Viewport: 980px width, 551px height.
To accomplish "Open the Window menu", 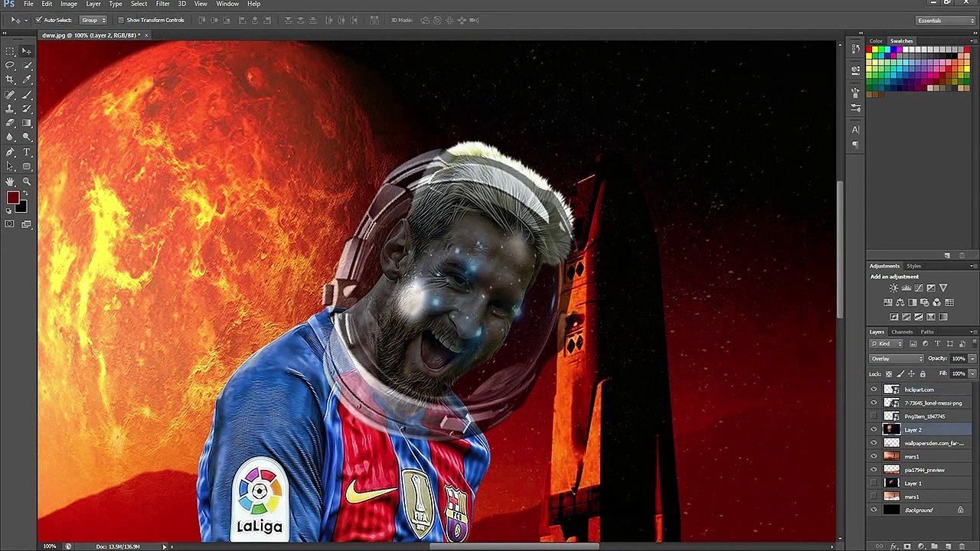I will [227, 4].
